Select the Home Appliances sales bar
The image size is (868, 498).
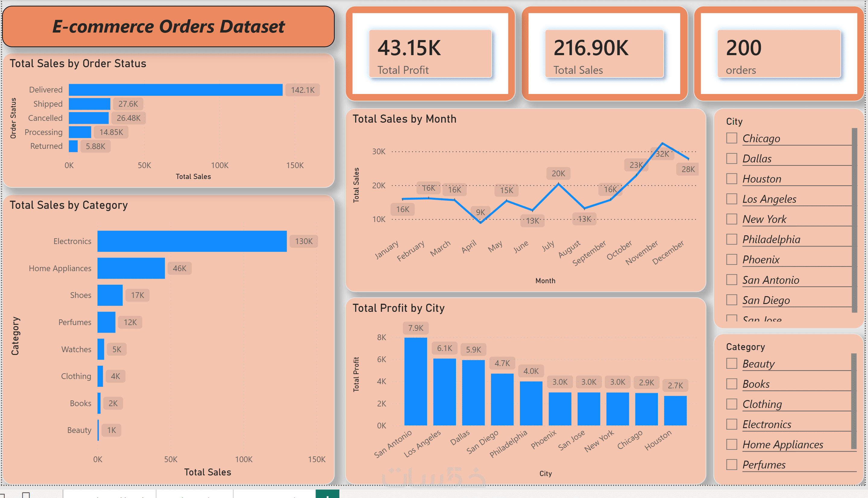131,268
